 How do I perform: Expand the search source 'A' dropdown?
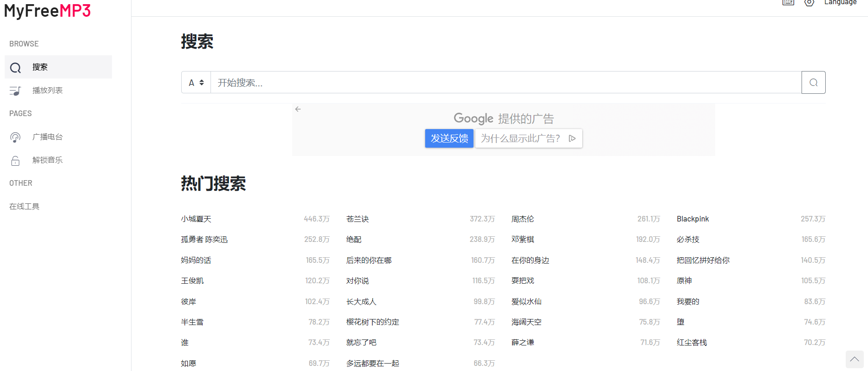click(x=196, y=83)
